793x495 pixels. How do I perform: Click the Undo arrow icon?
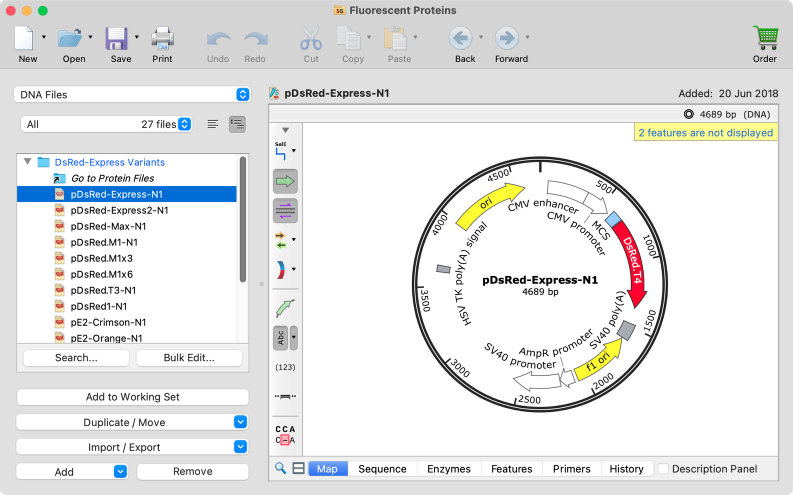tap(218, 39)
